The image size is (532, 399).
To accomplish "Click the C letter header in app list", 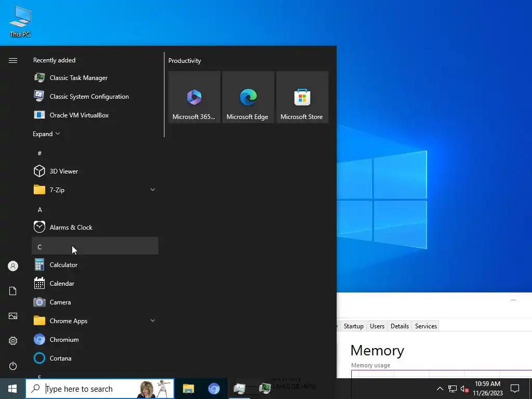I will pos(95,246).
